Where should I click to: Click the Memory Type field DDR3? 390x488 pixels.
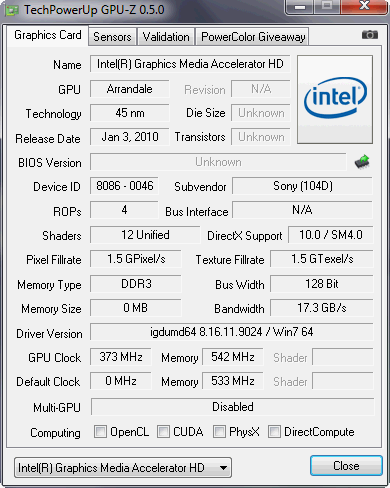click(136, 284)
